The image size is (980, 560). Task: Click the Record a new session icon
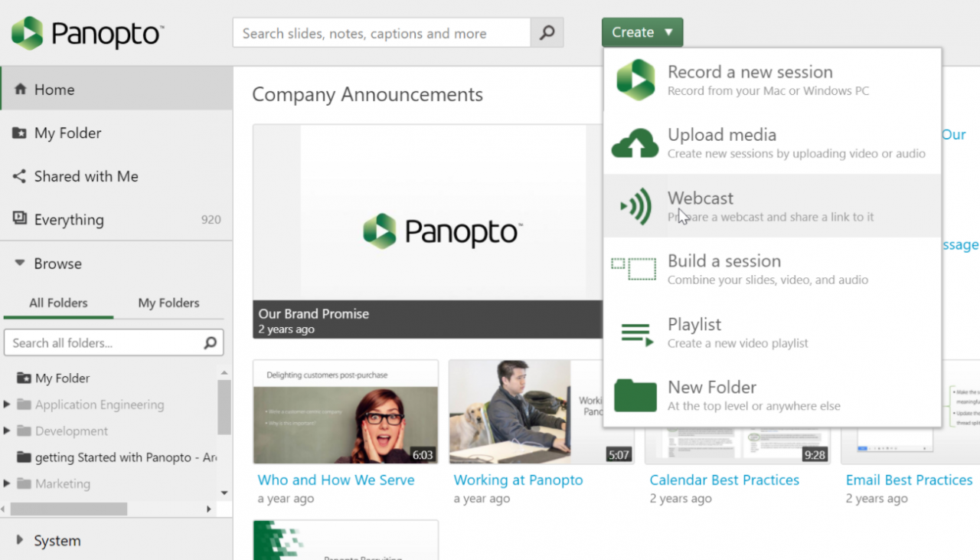click(635, 80)
